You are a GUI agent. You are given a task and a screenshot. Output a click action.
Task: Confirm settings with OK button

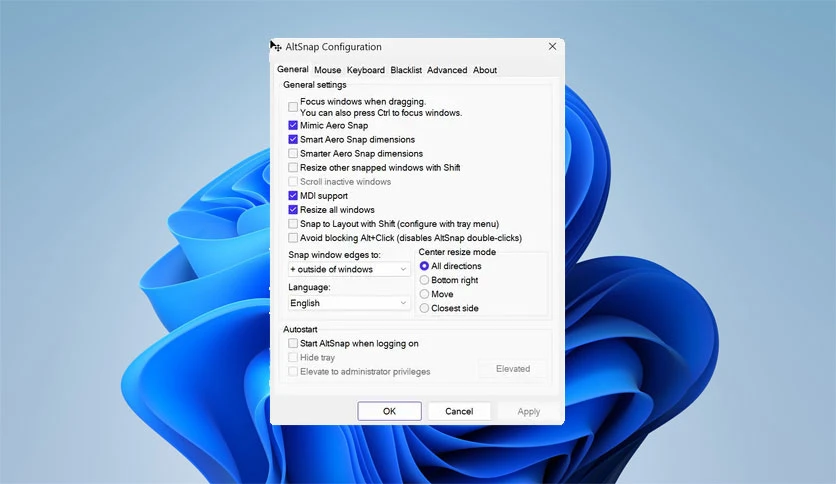[x=389, y=411]
